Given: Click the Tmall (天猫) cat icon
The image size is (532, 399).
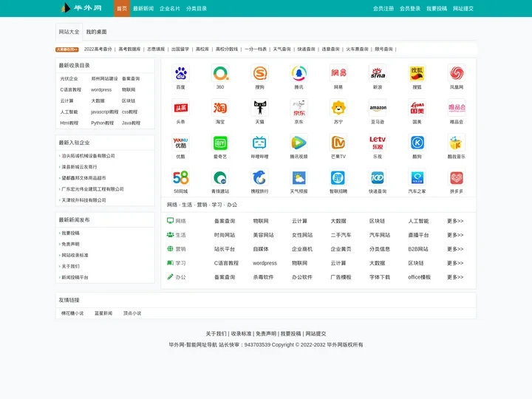Looking at the screenshot, I should coord(259,108).
